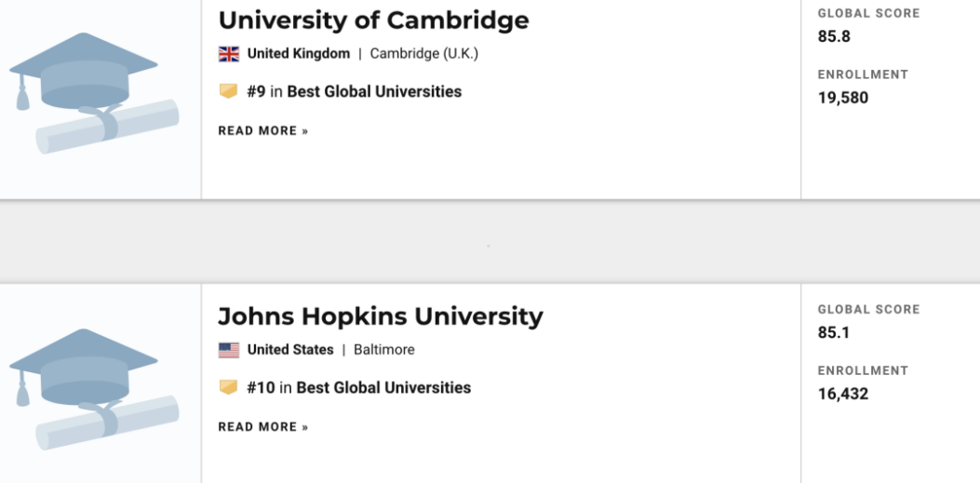
Task: Select the #10 in Best Global Universities text
Action: 359,387
